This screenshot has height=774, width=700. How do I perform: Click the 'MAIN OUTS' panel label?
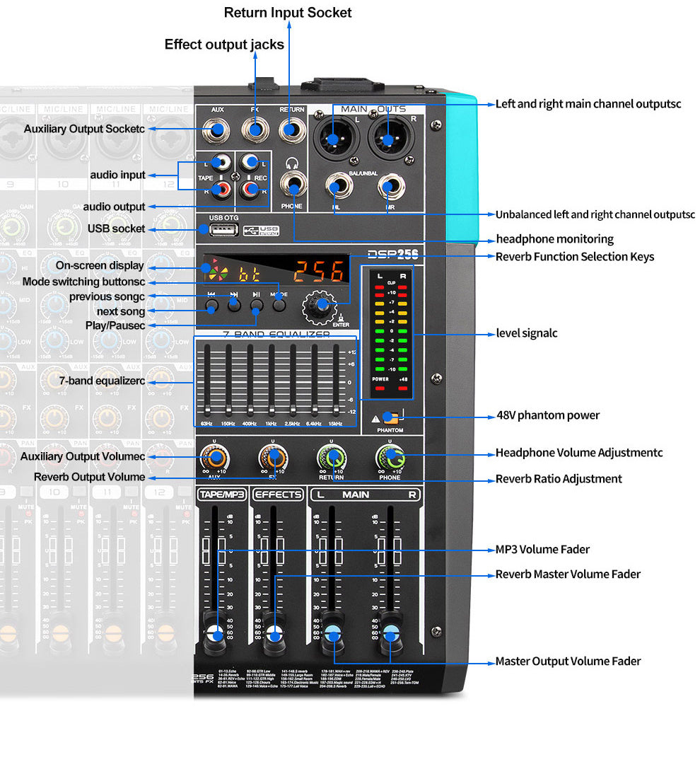[x=373, y=108]
